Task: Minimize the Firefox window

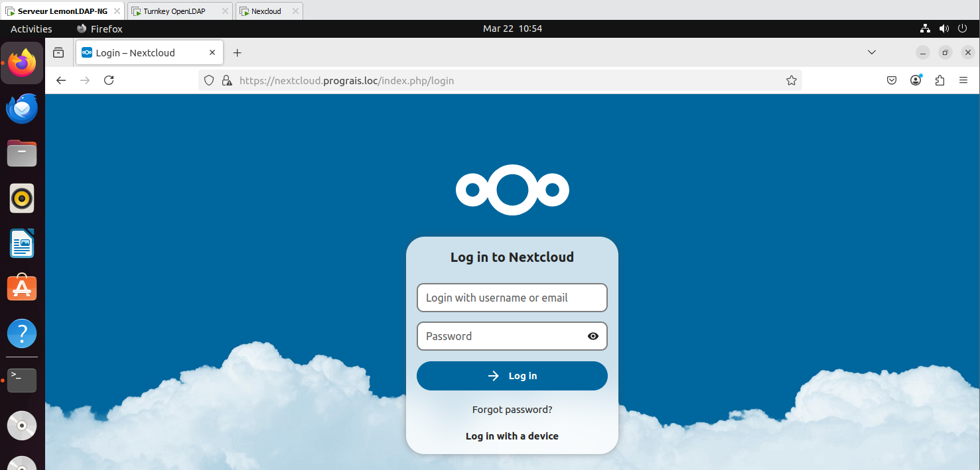Action: (x=923, y=53)
